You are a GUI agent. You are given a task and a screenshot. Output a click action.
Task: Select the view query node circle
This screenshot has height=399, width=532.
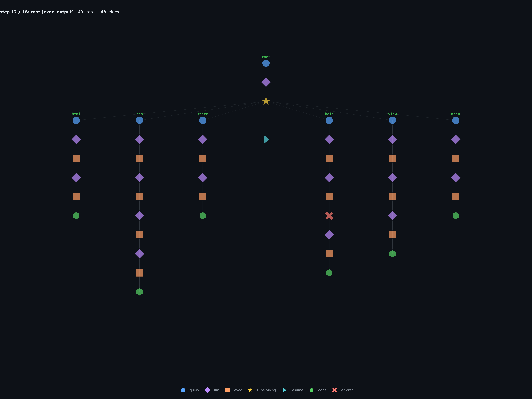coord(392,120)
